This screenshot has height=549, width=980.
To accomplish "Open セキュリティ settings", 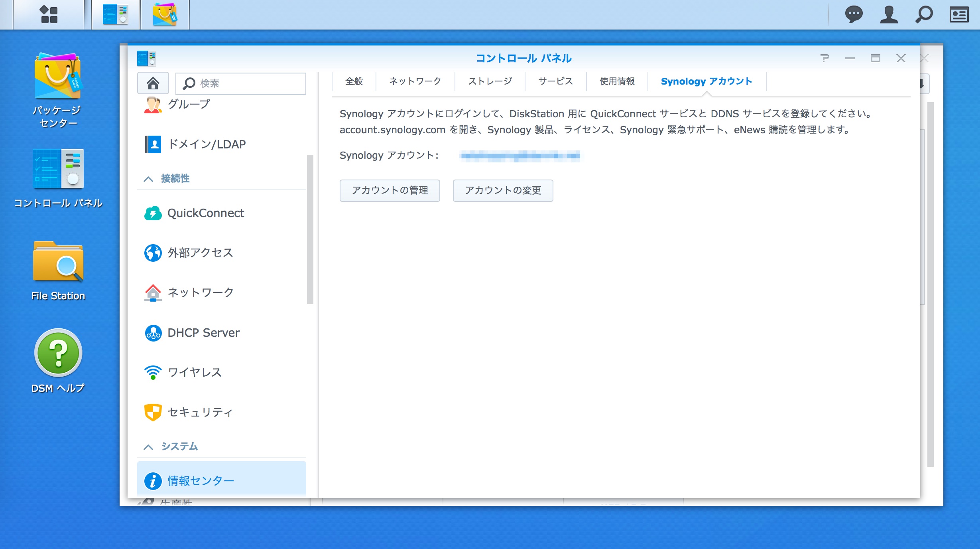I will tap(222, 412).
